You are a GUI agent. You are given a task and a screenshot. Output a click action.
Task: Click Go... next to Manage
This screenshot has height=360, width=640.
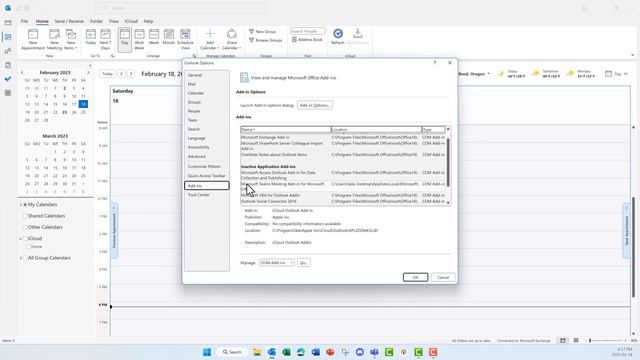(304, 263)
